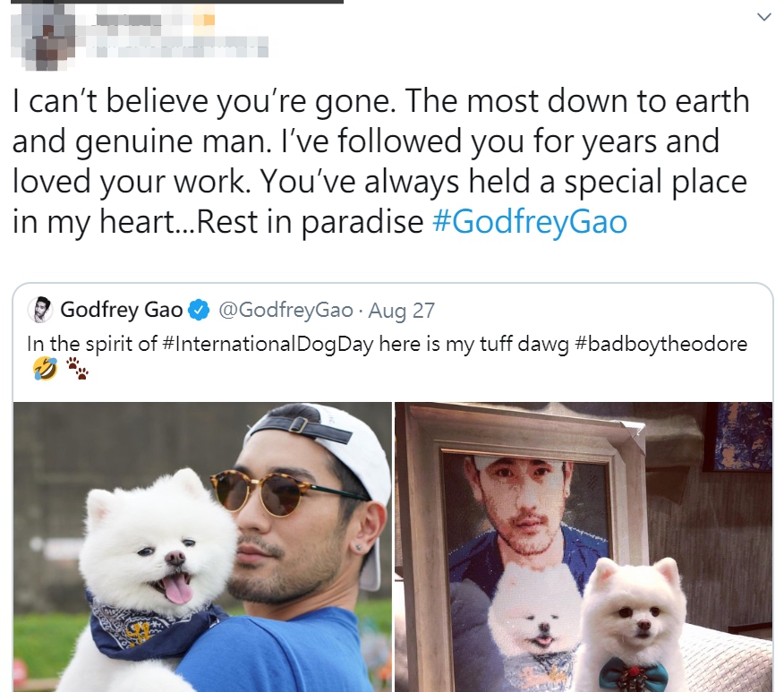Click the main tweet text body
Viewport: 784px width, 692px height.
[x=381, y=161]
